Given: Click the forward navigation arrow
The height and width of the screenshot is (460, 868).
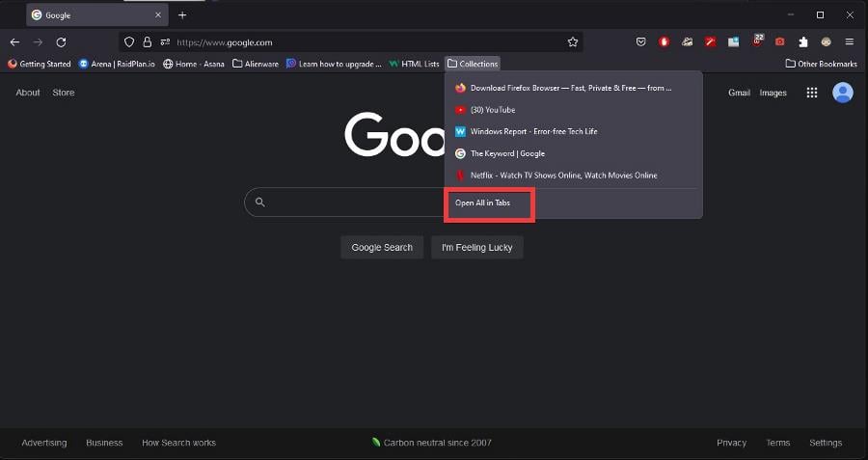Looking at the screenshot, I should 38,42.
